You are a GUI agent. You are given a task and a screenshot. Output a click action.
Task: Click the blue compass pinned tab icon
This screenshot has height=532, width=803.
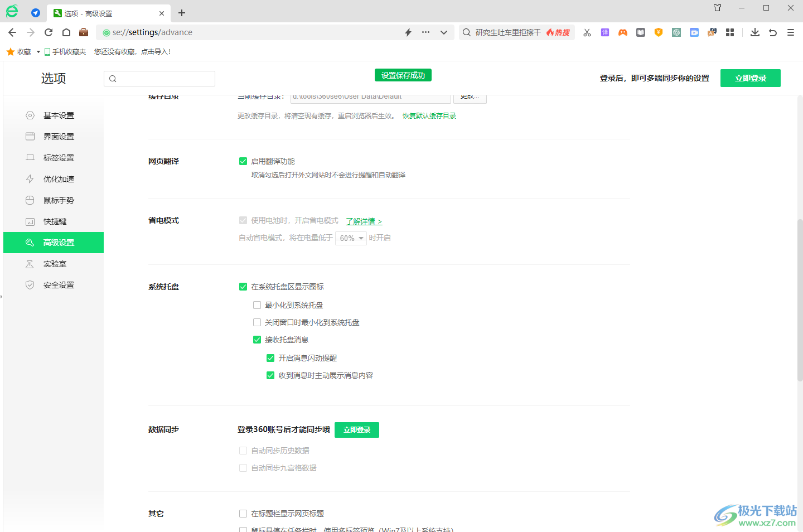36,13
